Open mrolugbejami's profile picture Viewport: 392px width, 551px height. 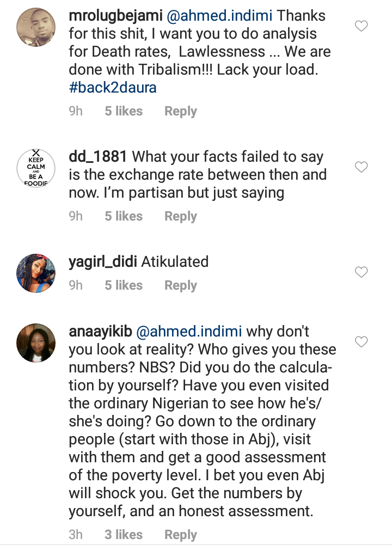pos(36,27)
